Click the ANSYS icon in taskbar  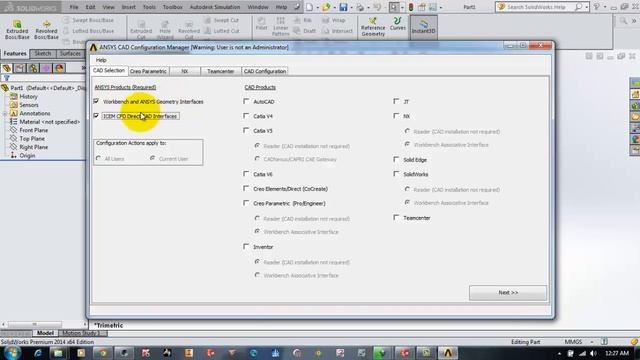(x=448, y=353)
